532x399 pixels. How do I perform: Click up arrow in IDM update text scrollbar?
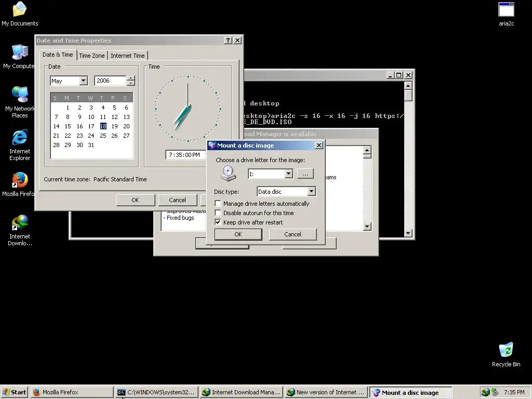(x=367, y=150)
